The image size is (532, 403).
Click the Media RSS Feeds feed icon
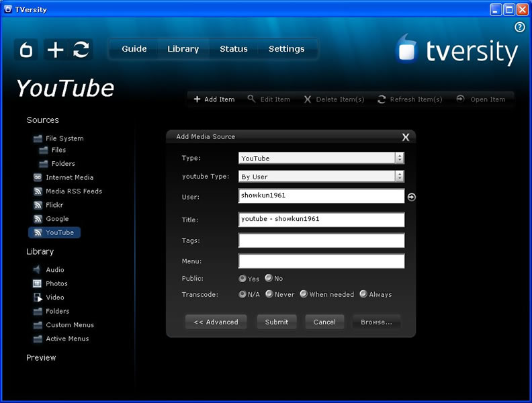coord(38,191)
